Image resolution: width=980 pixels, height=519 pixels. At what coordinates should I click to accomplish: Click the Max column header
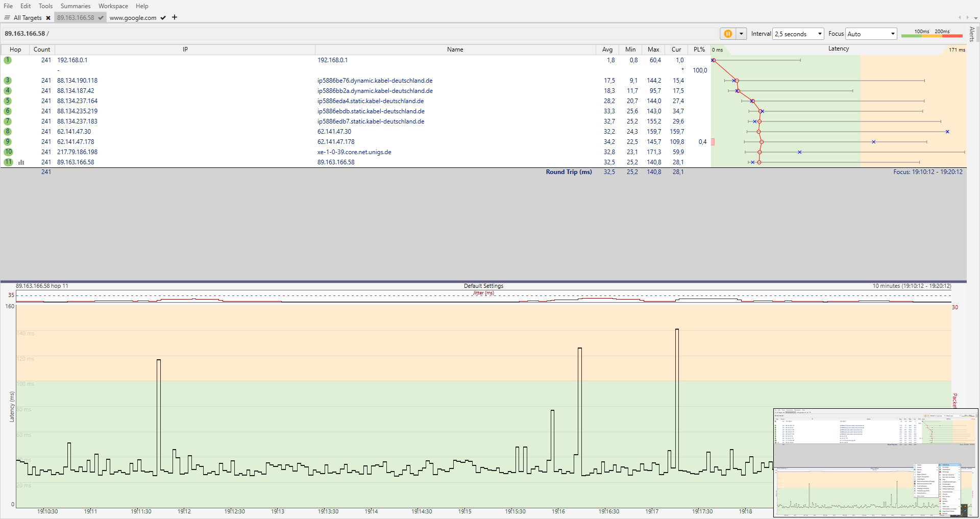pyautogui.click(x=653, y=50)
